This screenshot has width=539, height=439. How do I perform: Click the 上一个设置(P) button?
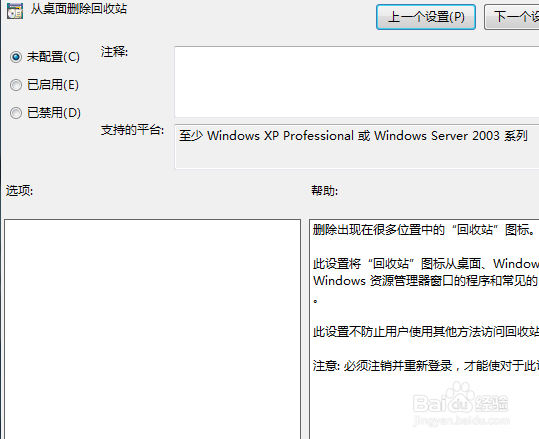426,17
